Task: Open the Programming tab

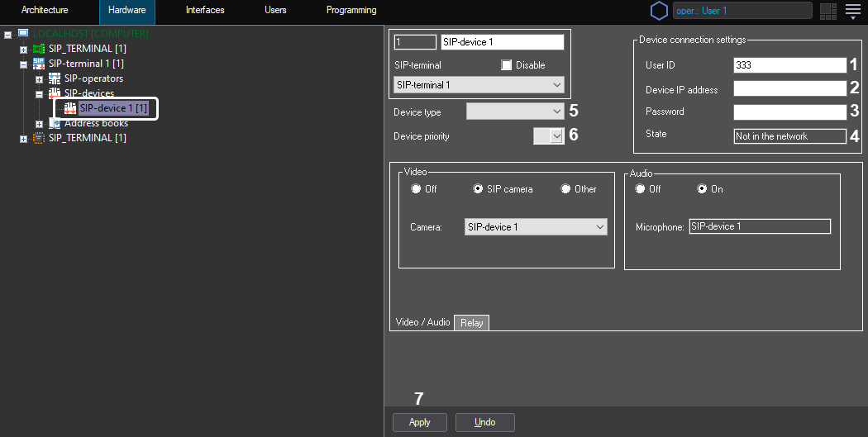Action: (x=351, y=11)
